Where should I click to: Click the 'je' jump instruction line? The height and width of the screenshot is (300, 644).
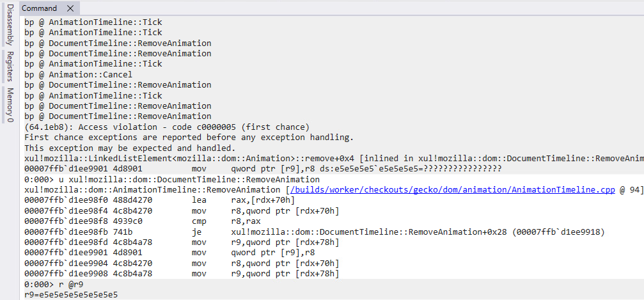coord(314,232)
